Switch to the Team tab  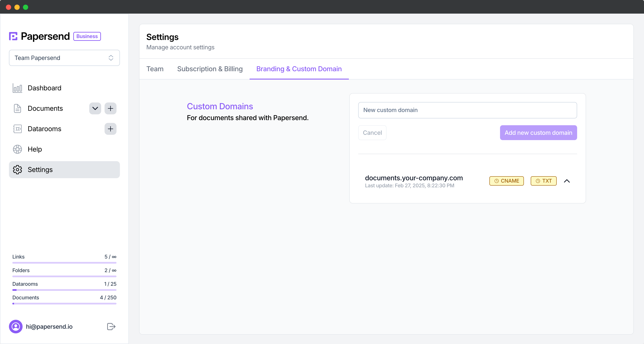click(155, 69)
